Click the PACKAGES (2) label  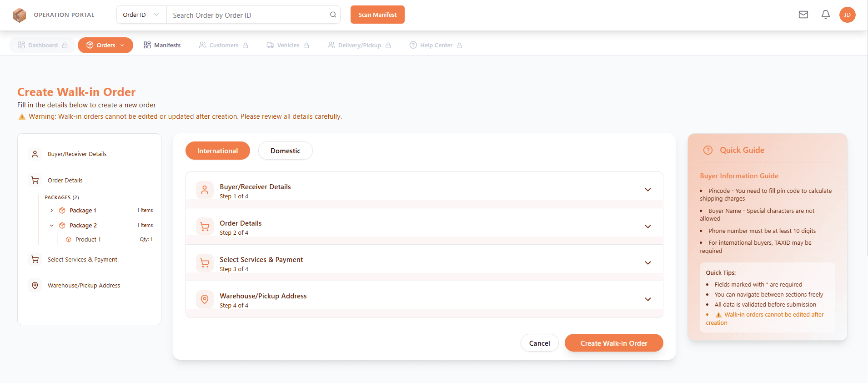click(62, 197)
